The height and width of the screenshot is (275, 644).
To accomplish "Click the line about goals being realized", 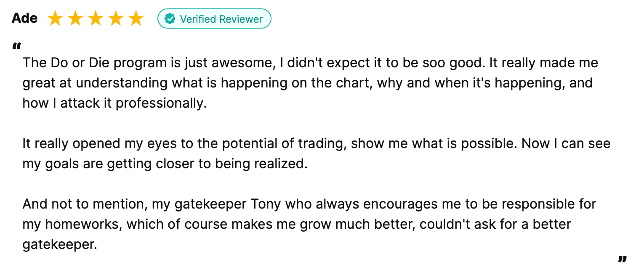I will coord(165,164).
